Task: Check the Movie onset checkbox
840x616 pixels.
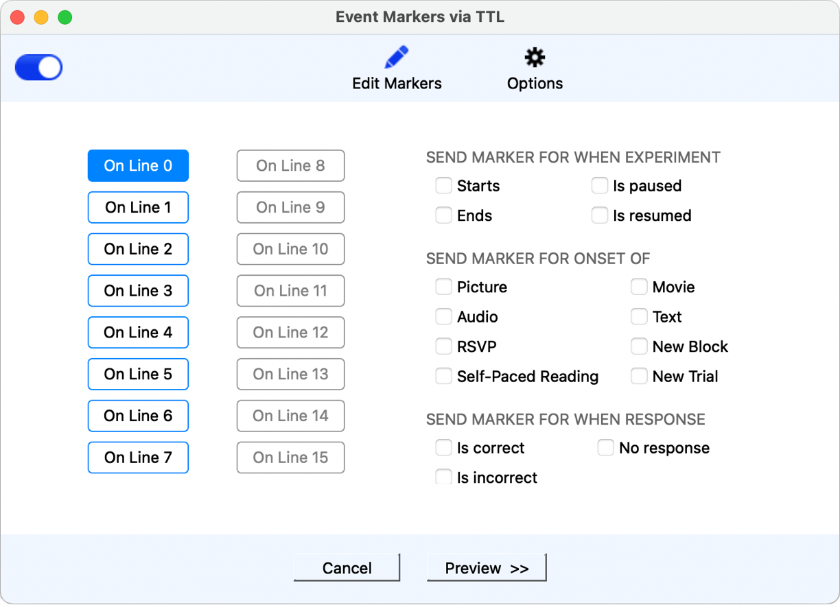Action: pyautogui.click(x=639, y=287)
